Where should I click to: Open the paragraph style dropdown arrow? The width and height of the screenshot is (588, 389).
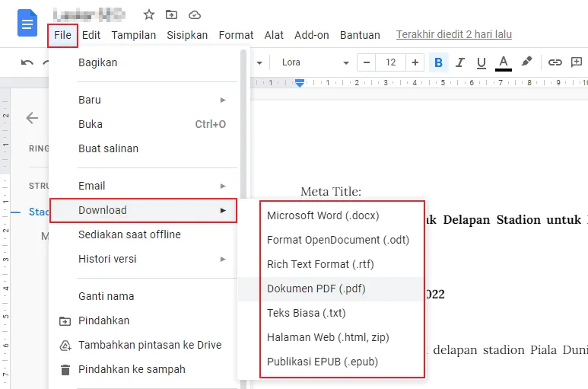259,62
